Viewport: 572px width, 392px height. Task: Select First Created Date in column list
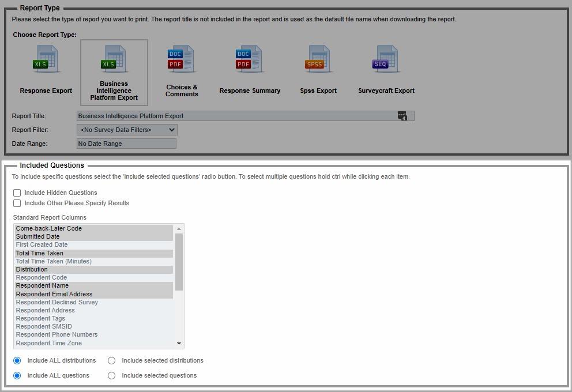[x=42, y=245]
